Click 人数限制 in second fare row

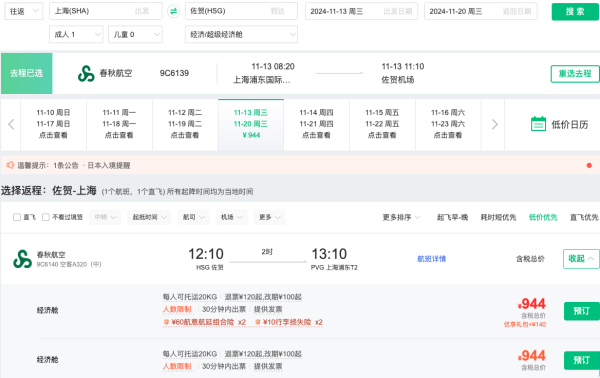tap(177, 366)
